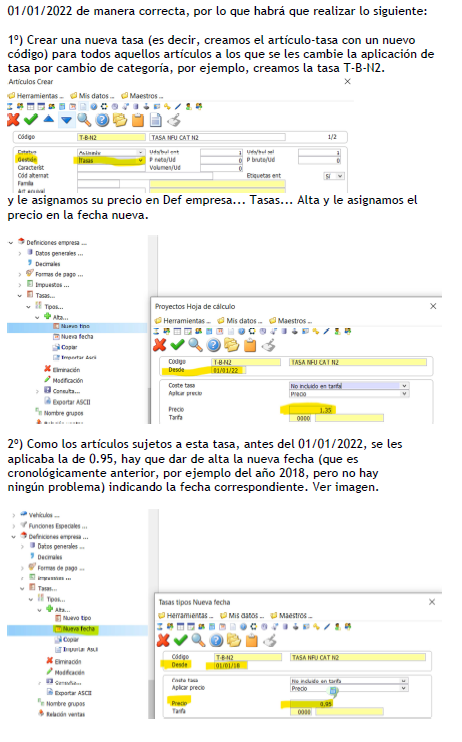462x742 pixels.
Task: Expand Funciones Especiales tree node
Action: click(14, 526)
